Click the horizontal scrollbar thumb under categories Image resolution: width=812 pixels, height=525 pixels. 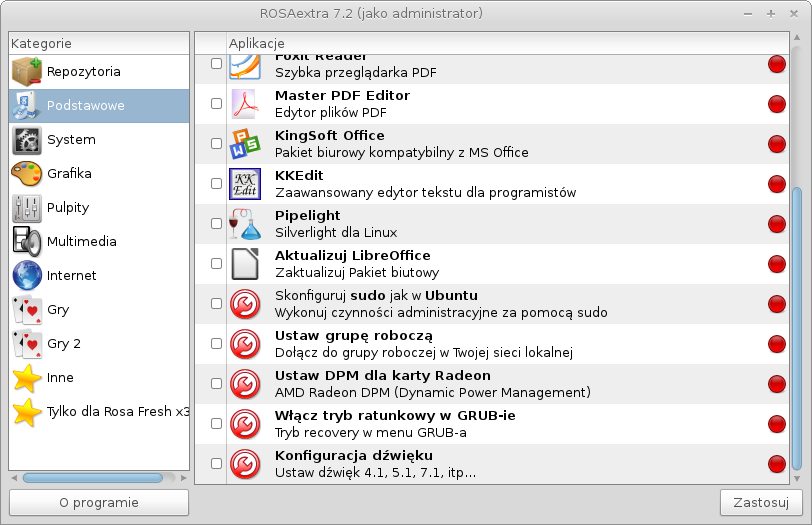[93, 478]
